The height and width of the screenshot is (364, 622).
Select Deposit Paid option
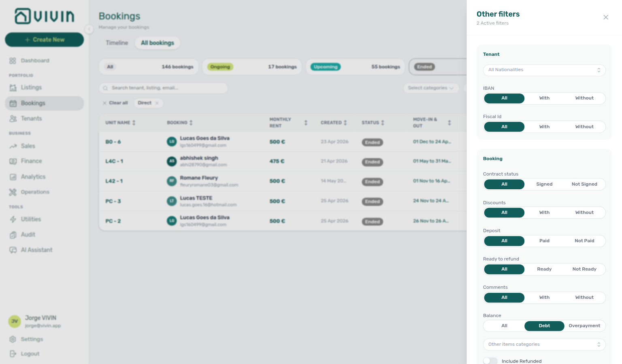click(544, 241)
